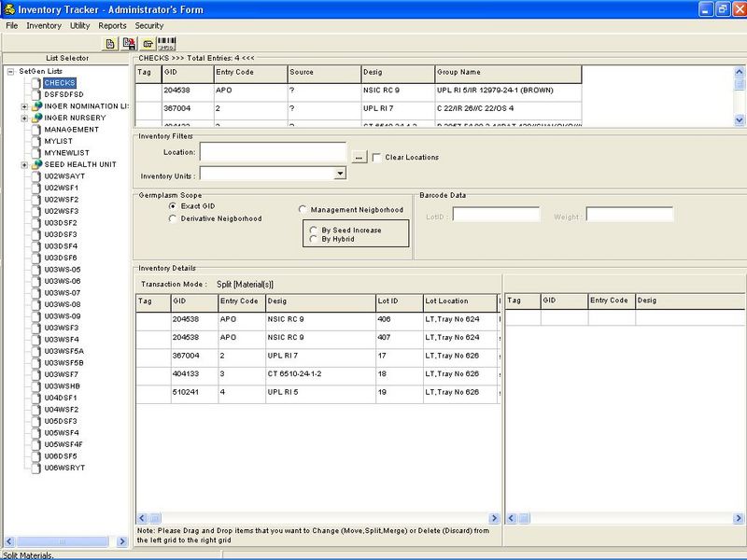
Task: Select the Derivative Neigborhood radio option
Action: 173,218
